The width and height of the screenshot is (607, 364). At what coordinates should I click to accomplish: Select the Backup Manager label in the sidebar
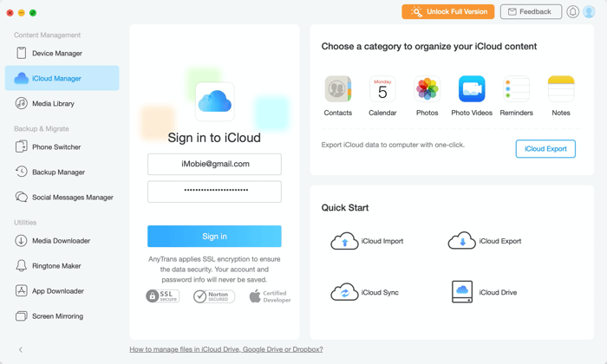(x=58, y=172)
